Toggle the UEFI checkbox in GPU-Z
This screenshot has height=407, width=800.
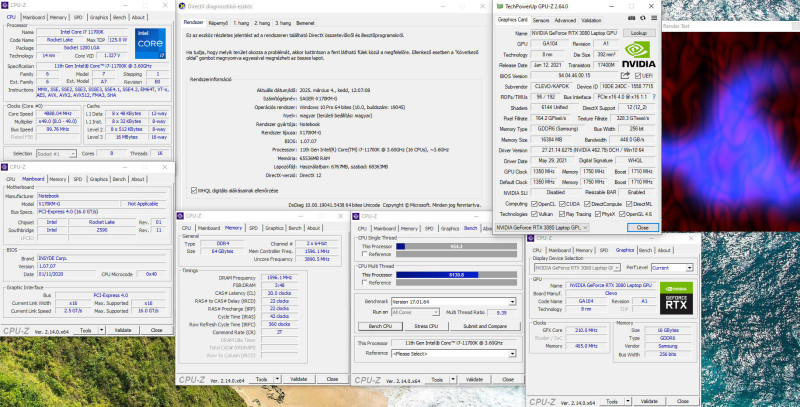pos(637,75)
